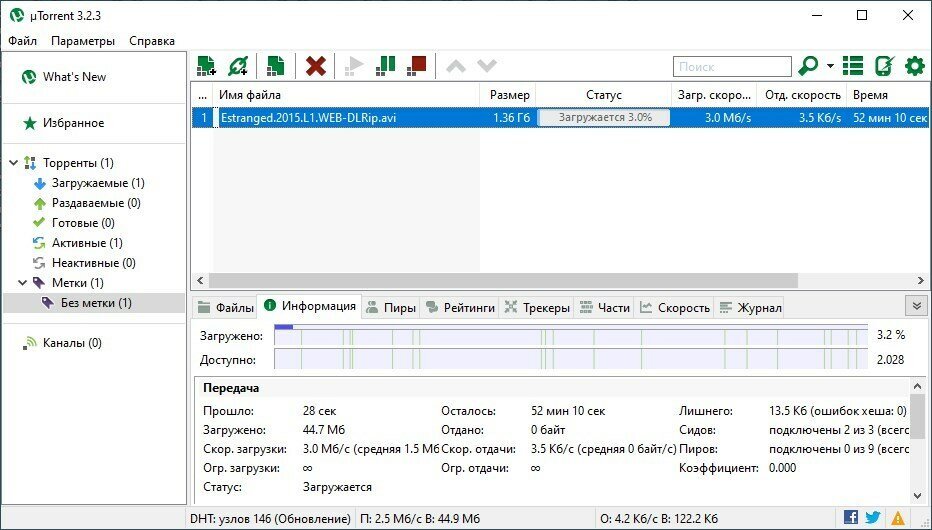Switch to the Информация tab
932x530 pixels.
(x=310, y=306)
